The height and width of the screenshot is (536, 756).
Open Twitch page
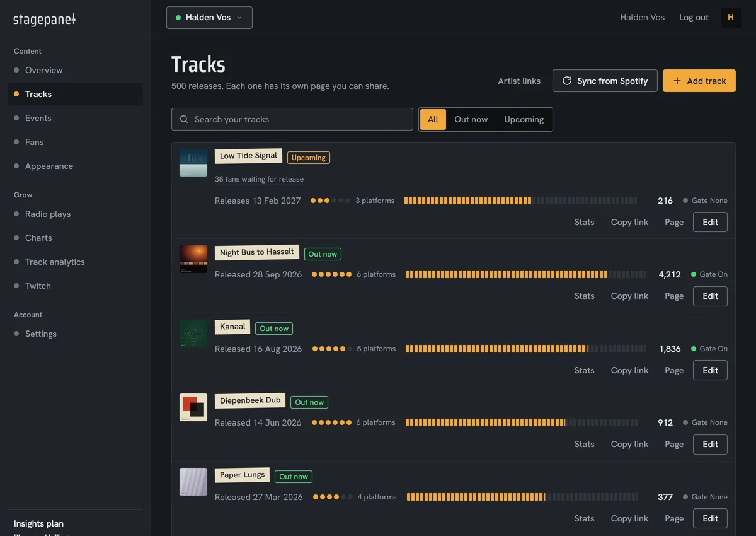[75, 286]
